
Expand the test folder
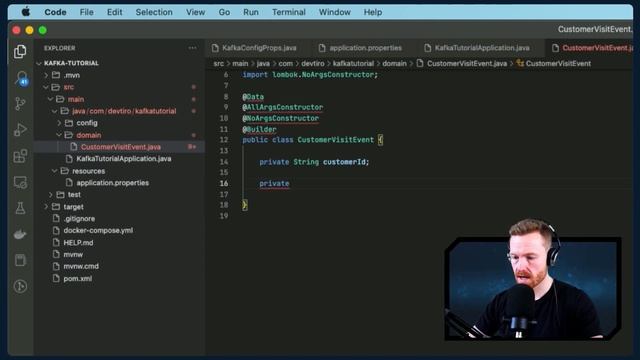tap(50, 195)
